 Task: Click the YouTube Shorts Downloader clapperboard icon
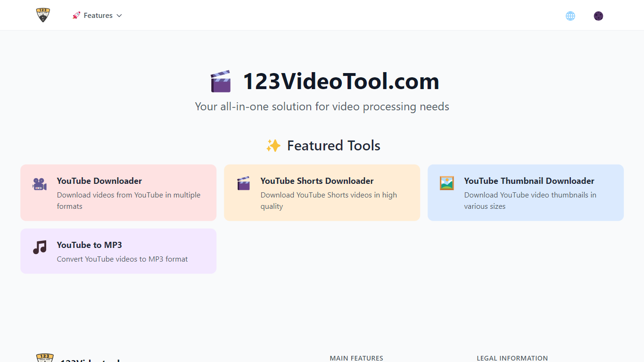pyautogui.click(x=243, y=183)
